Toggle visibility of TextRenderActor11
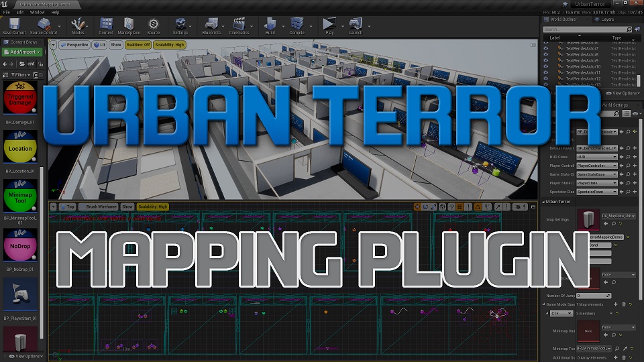Viewport: 644px width, 362px height. click(546, 72)
